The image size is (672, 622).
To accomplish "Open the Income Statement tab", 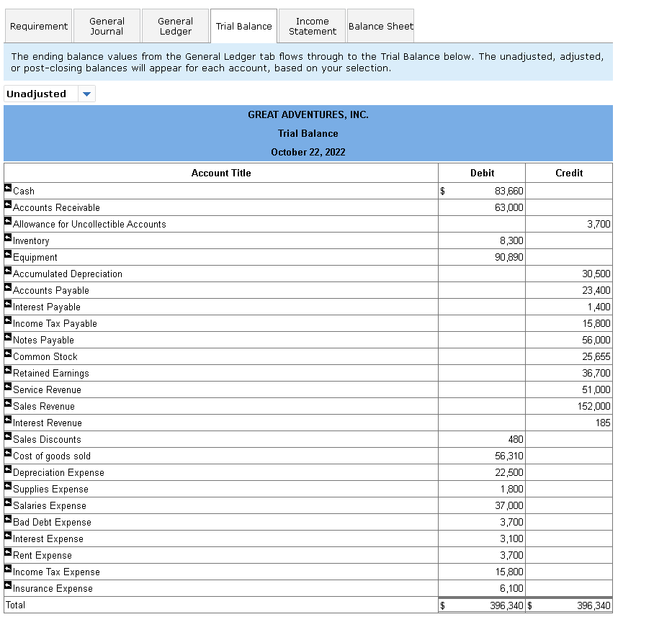I will click(312, 25).
